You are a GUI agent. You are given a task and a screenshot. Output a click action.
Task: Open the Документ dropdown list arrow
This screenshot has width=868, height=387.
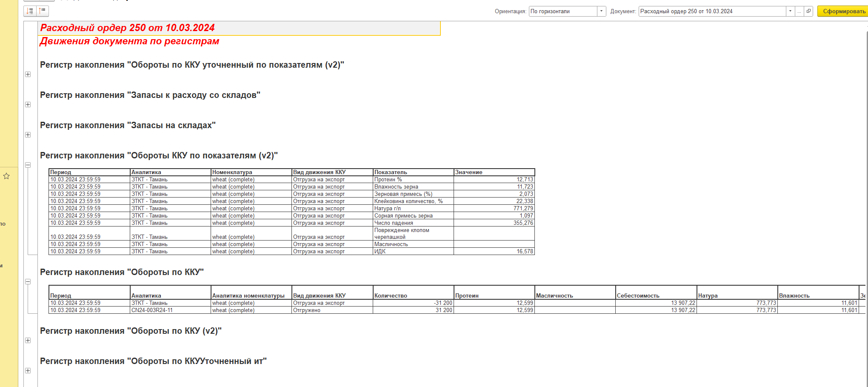point(790,11)
